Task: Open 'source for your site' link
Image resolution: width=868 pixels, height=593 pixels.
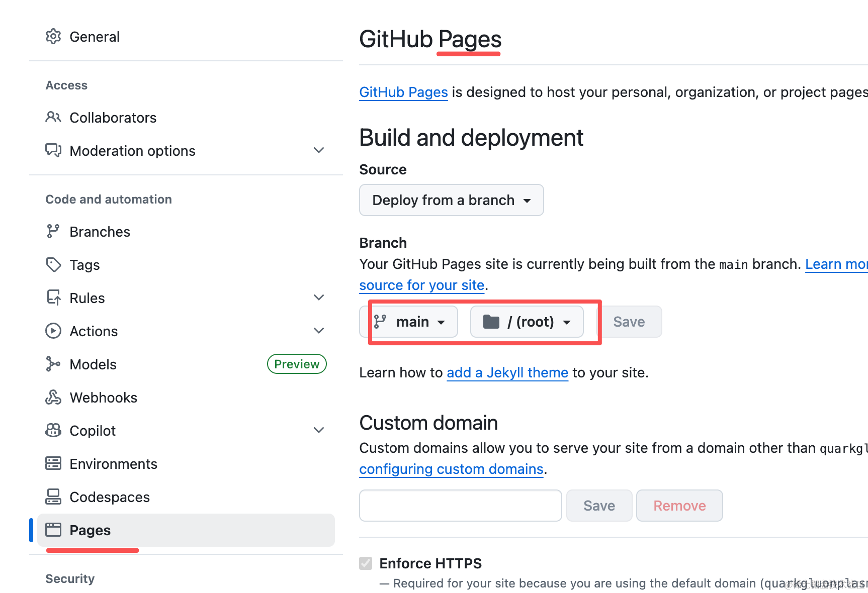Action: 422,285
